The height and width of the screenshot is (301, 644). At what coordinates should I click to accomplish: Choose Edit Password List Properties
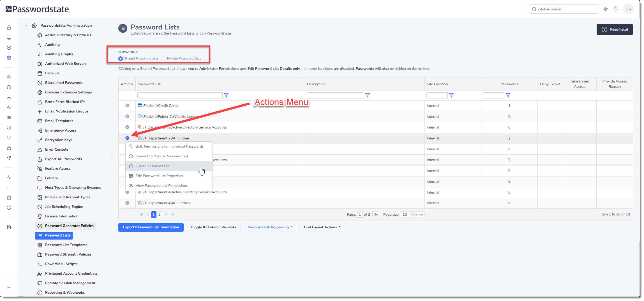pos(169,176)
